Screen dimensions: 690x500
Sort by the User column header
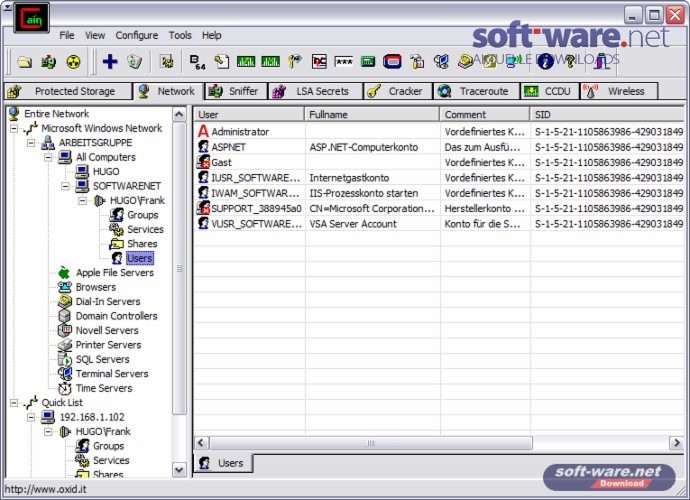tap(249, 114)
